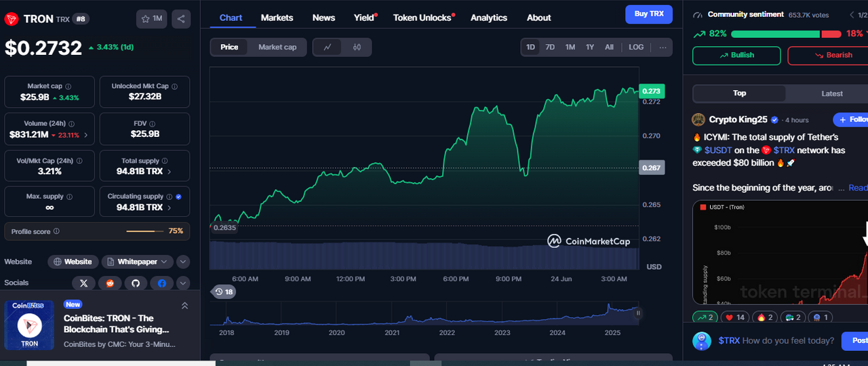Click Vol/Mkt Cap (24h) info icon
The image size is (868, 366).
[79, 161]
